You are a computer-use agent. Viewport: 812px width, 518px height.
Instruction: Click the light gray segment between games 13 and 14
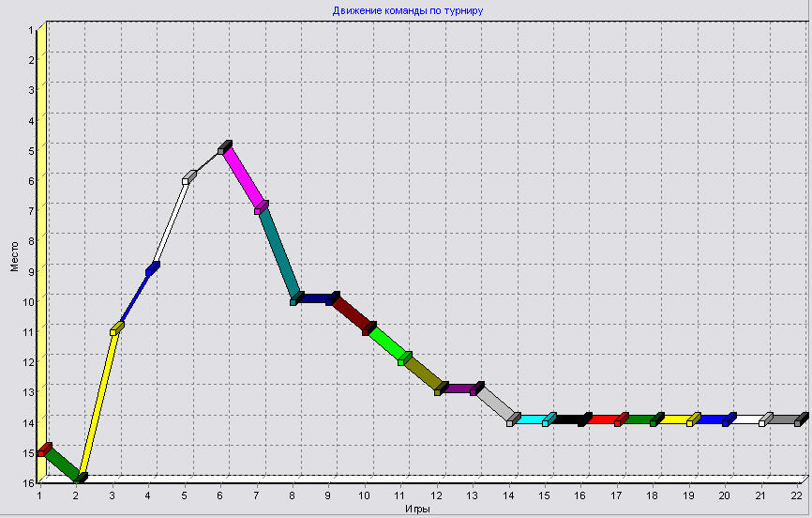click(496, 404)
